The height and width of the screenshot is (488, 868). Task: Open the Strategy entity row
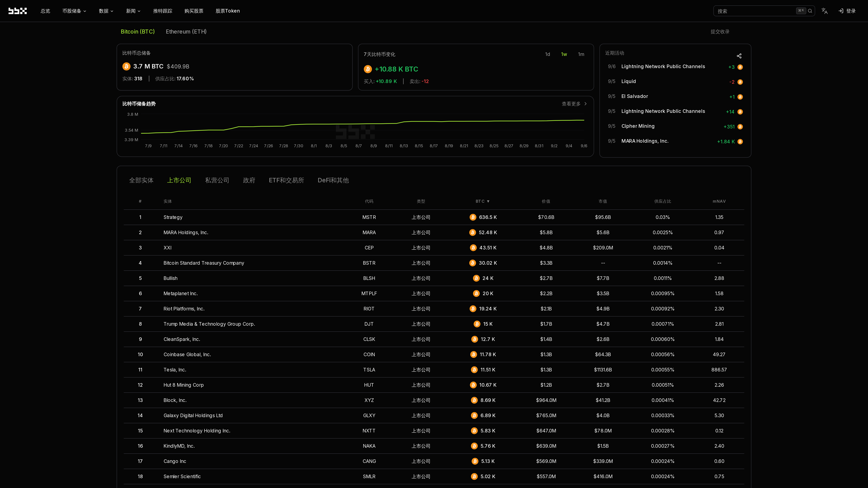coord(434,217)
